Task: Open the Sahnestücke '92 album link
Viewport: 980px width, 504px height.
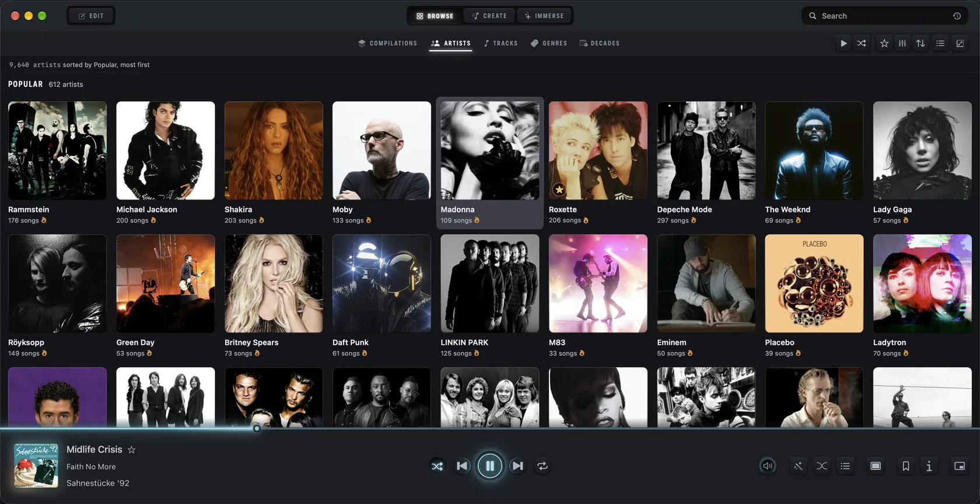Action: click(98, 483)
